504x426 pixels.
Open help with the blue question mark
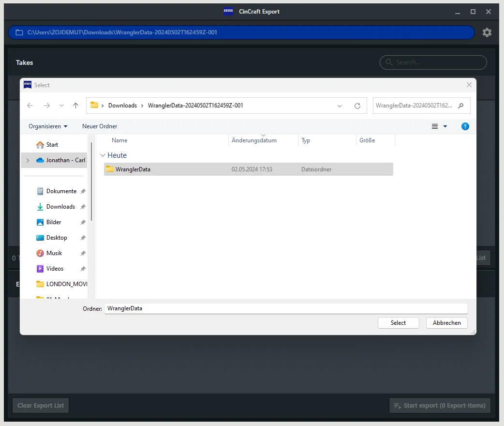[465, 126]
